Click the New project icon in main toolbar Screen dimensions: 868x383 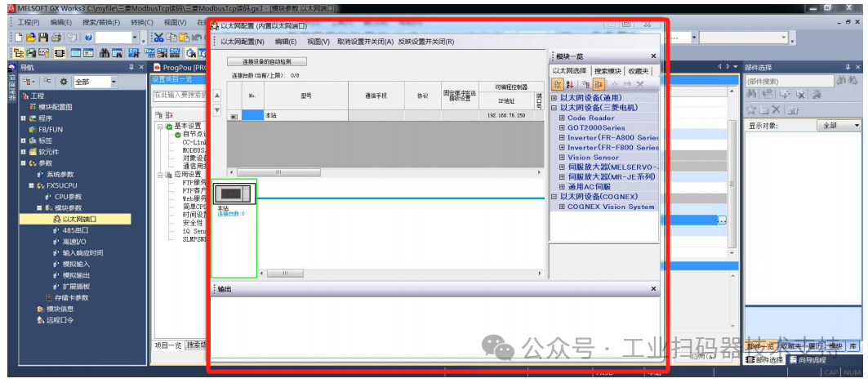click(18, 38)
